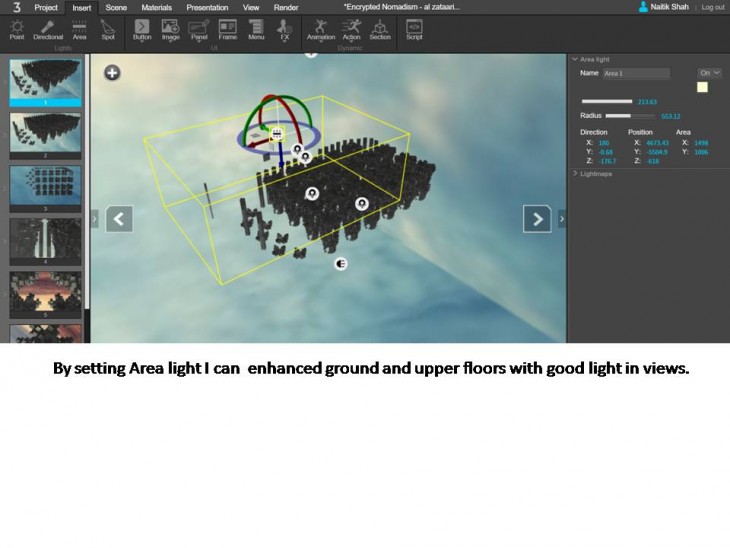
Task: Add an Image UI element
Action: click(x=170, y=29)
